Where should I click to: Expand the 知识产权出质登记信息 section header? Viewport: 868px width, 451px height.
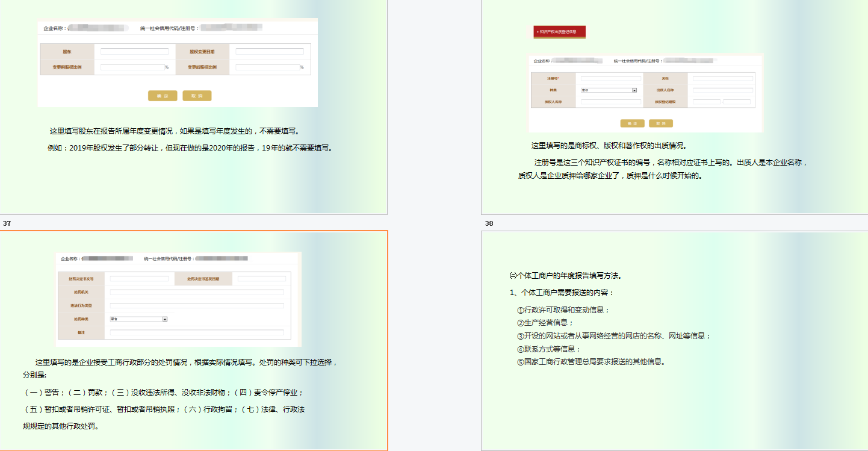560,33
